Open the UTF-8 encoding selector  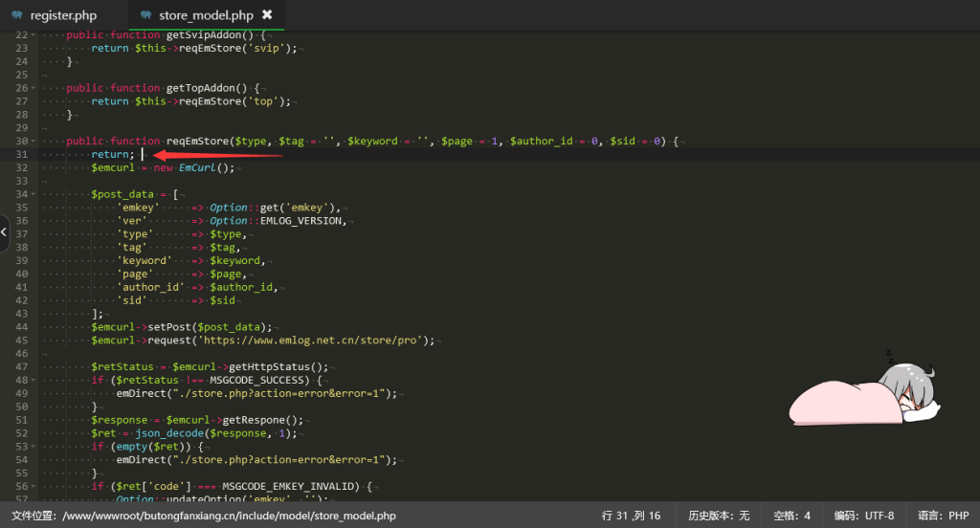pyautogui.click(x=863, y=516)
